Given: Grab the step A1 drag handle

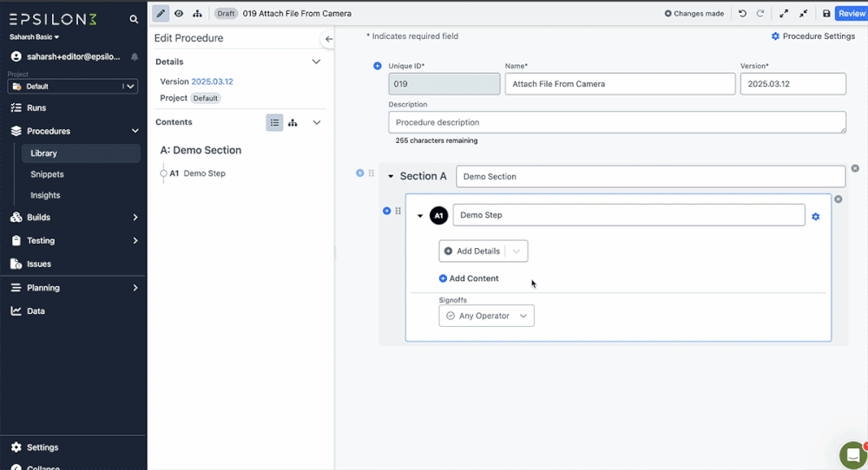Looking at the screenshot, I should (398, 211).
